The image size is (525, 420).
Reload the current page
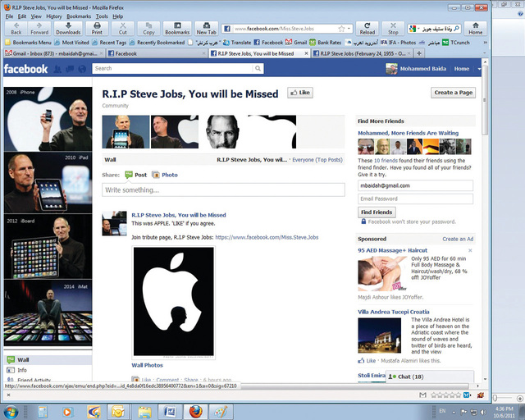click(x=367, y=29)
